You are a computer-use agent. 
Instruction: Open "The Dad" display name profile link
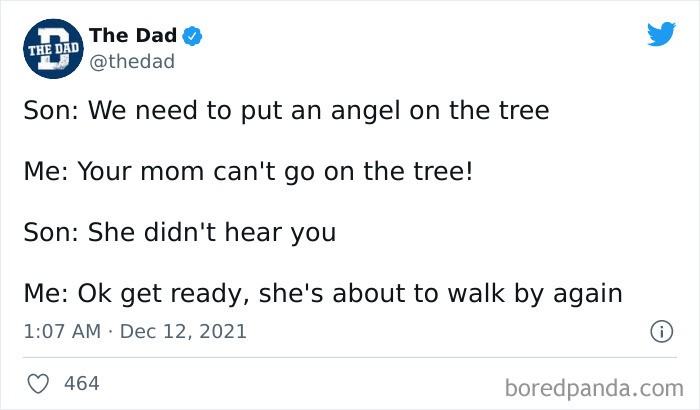pos(133,35)
